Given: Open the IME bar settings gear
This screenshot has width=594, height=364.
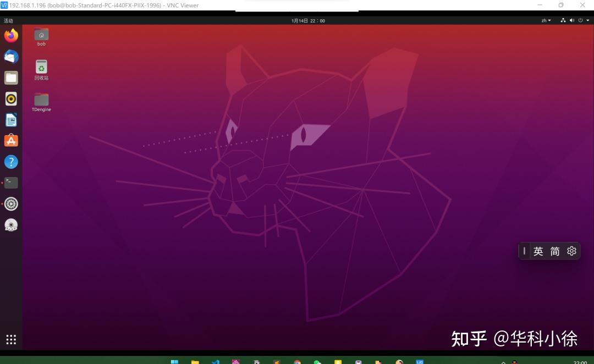Looking at the screenshot, I should point(571,251).
